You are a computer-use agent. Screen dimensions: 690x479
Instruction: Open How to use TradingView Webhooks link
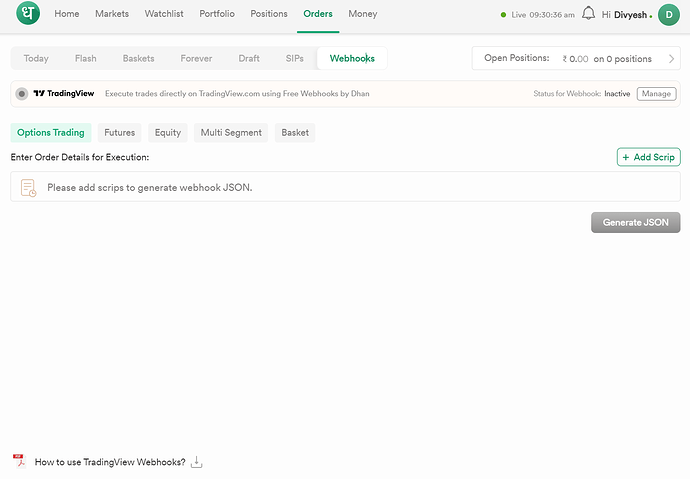coord(110,462)
